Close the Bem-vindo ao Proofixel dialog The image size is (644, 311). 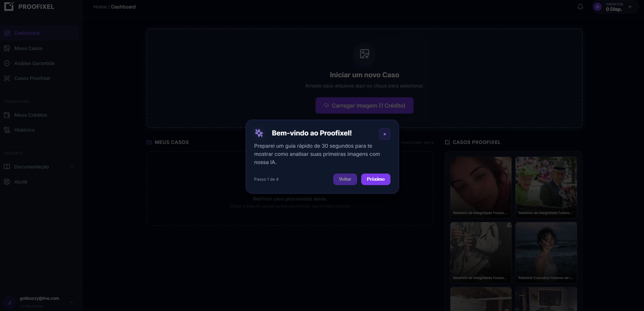(x=385, y=134)
